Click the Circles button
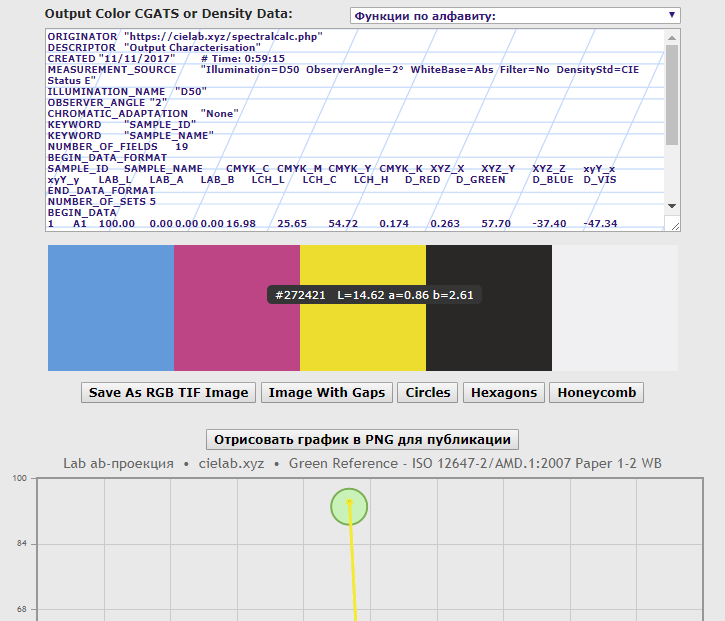 pyautogui.click(x=428, y=393)
